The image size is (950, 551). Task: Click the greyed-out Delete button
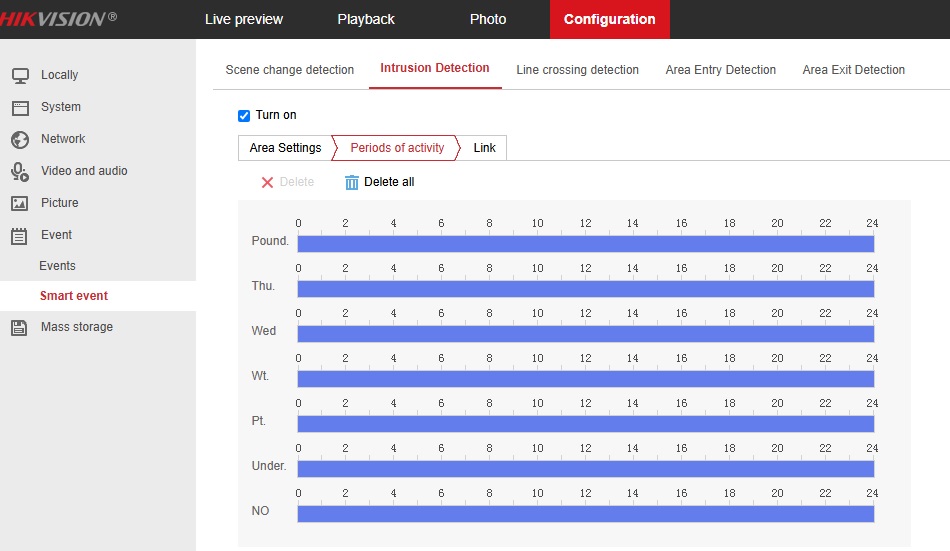point(287,182)
